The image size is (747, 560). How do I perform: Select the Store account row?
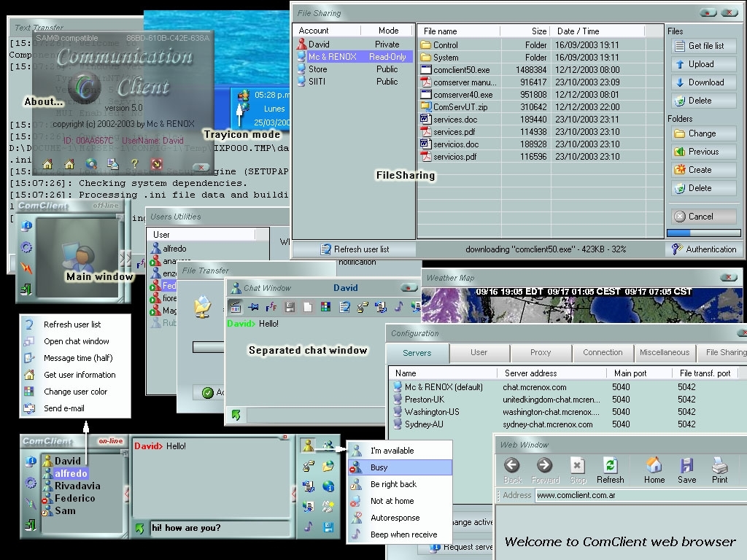click(x=354, y=69)
